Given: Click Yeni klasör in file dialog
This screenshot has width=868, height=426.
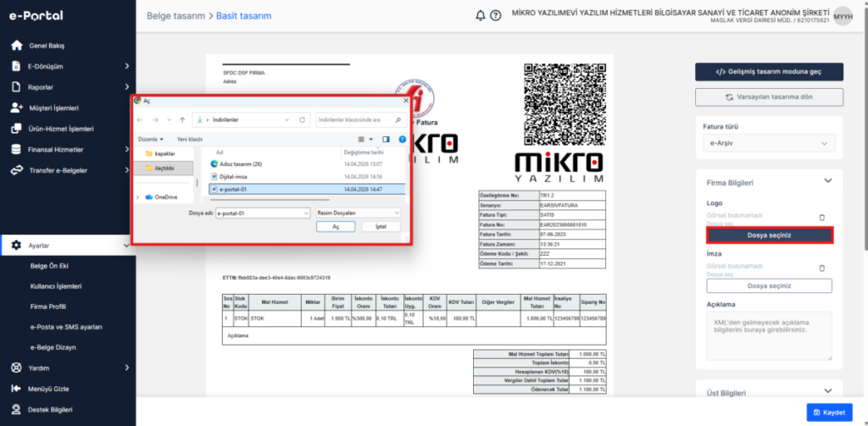Looking at the screenshot, I should tap(190, 140).
